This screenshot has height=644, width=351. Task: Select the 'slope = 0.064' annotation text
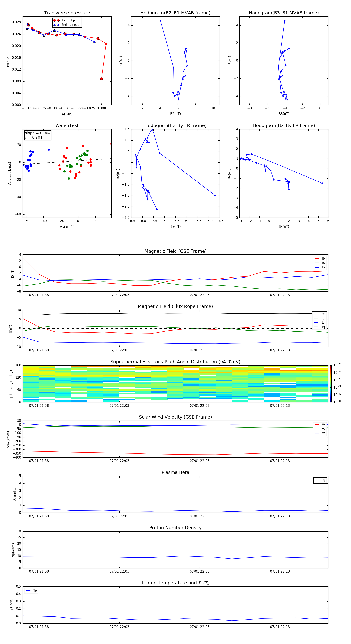[x=37, y=133]
